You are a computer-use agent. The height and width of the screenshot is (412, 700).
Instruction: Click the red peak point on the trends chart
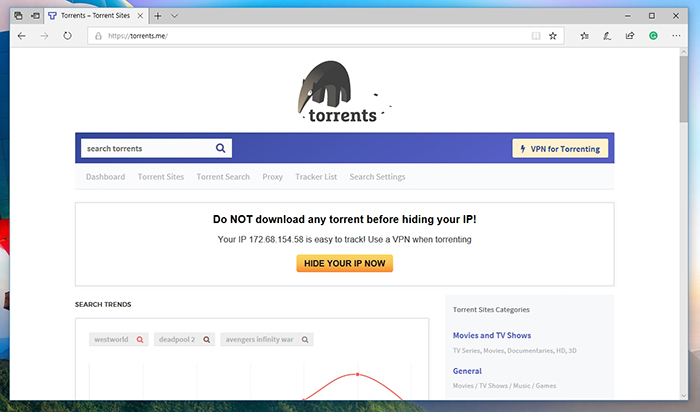coord(358,374)
